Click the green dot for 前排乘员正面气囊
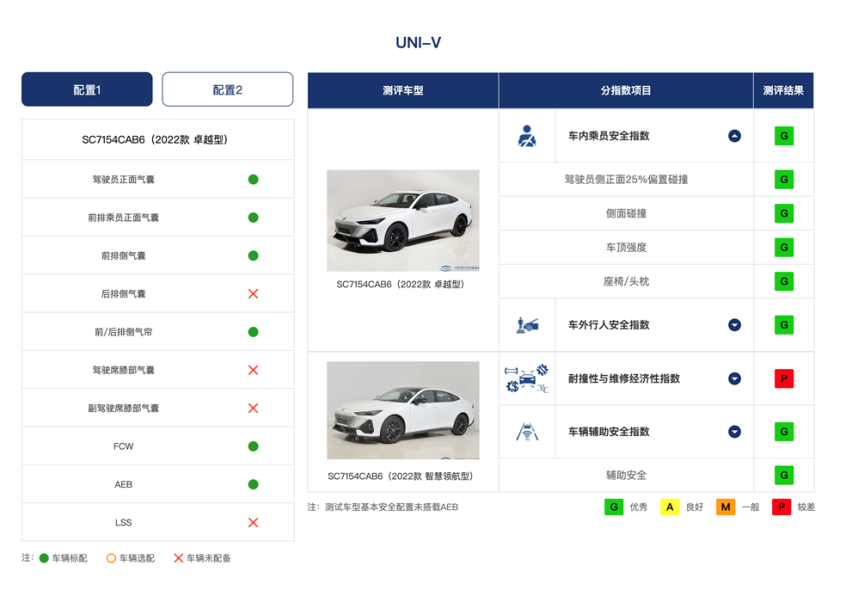The image size is (852, 590). coord(253,217)
